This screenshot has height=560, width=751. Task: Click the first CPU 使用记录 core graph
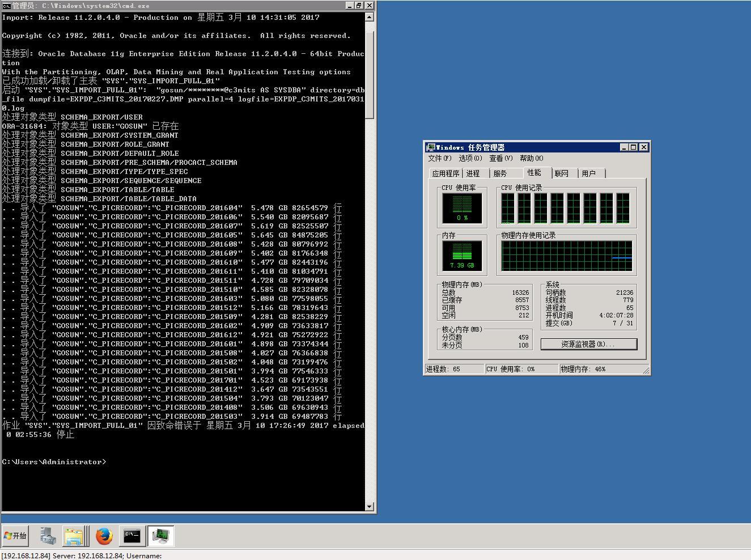pyautogui.click(x=507, y=208)
